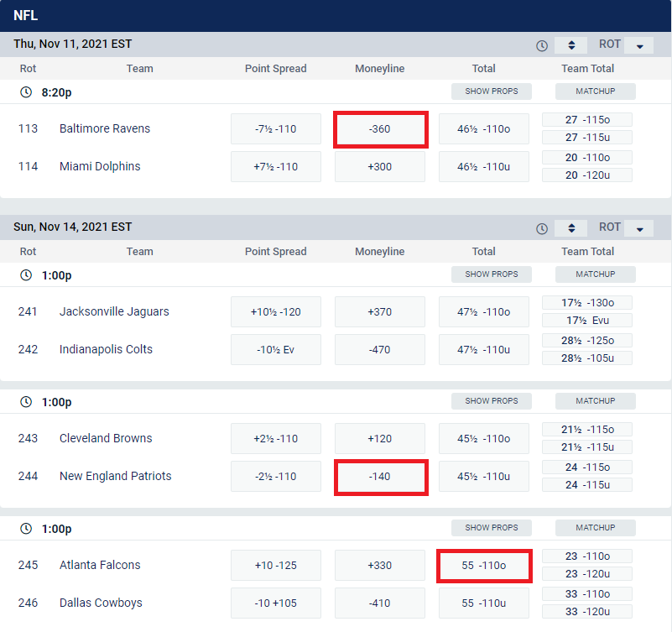Select Ravens -360 moneyline
The image size is (672, 632).
tap(380, 129)
